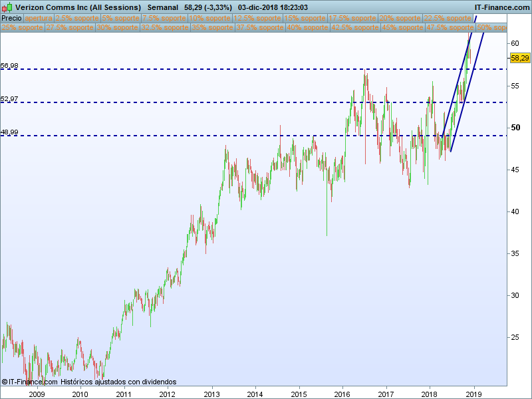Click the 25% soporte label
The image size is (532, 399).
coord(23,27)
